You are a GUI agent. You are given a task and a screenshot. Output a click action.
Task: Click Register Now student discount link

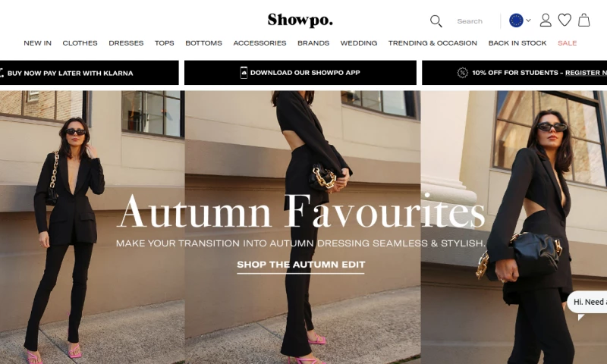coord(586,73)
